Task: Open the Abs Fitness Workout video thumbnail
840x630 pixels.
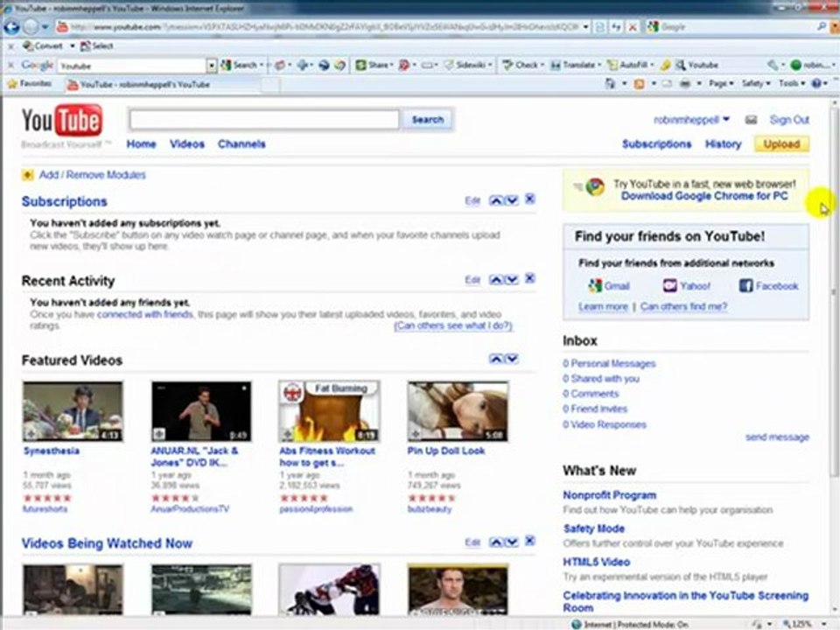Action: (330, 411)
